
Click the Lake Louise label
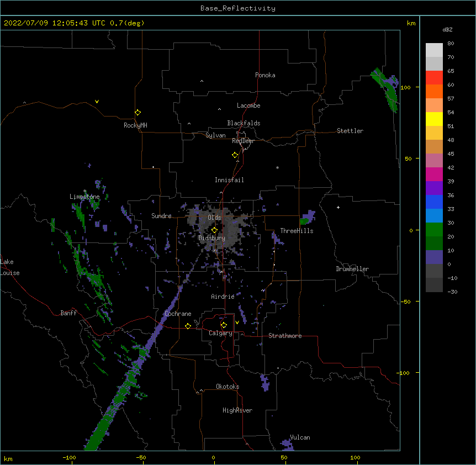coord(10,267)
